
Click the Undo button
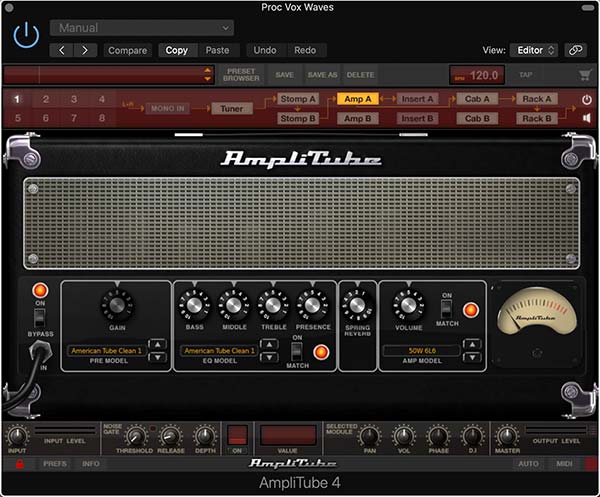click(x=264, y=50)
